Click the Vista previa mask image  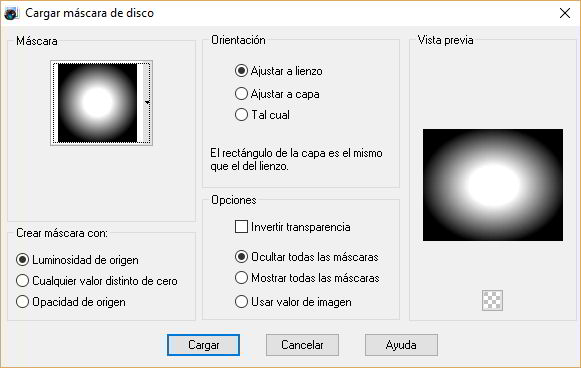493,185
